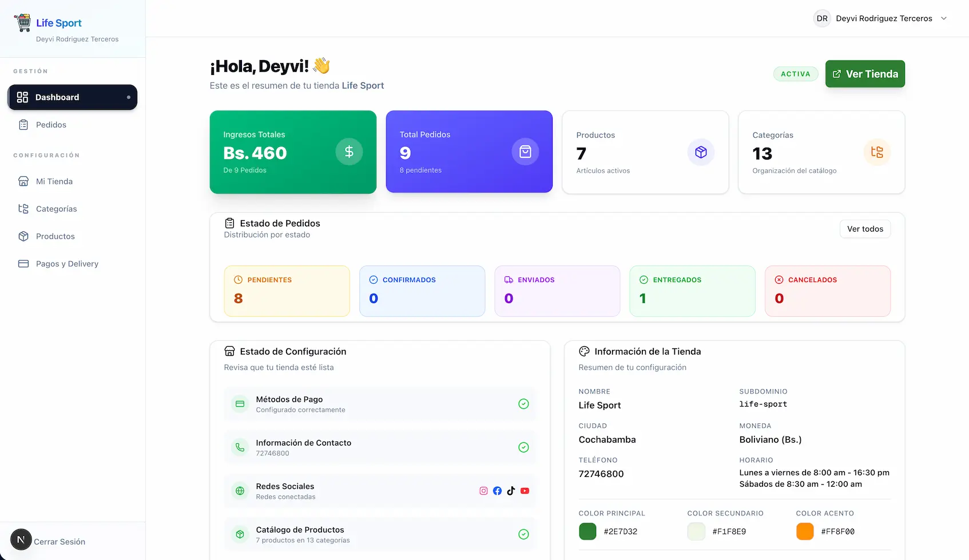This screenshot has height=560, width=969.
Task: Click the phone icon for Información de Contacto
Action: coord(240,447)
